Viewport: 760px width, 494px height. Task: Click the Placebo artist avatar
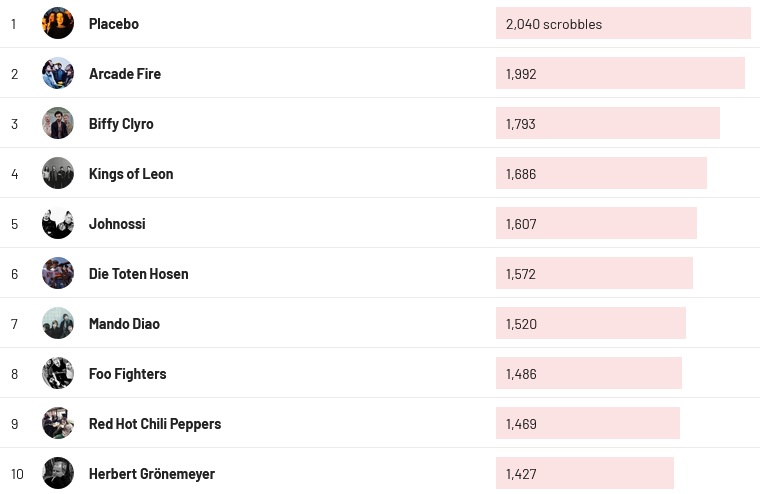[x=58, y=23]
